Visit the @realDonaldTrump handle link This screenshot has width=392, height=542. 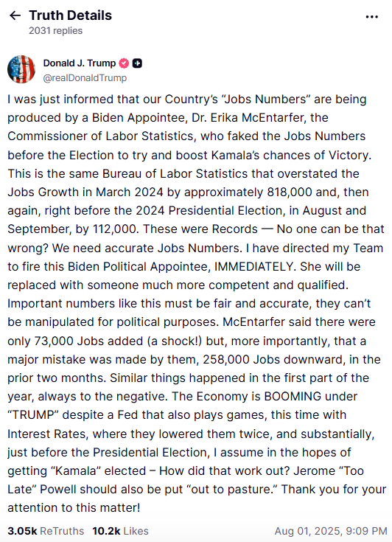85,78
